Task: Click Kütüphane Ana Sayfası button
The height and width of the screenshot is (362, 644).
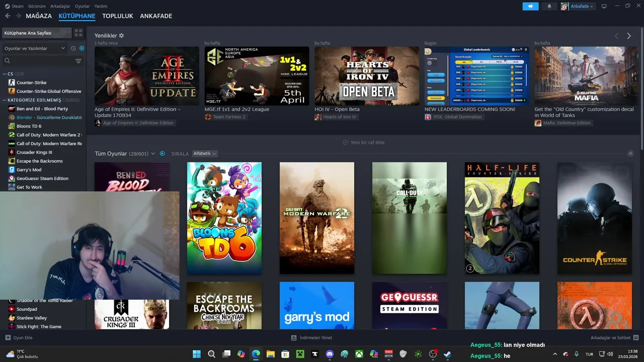Action: pyautogui.click(x=37, y=33)
